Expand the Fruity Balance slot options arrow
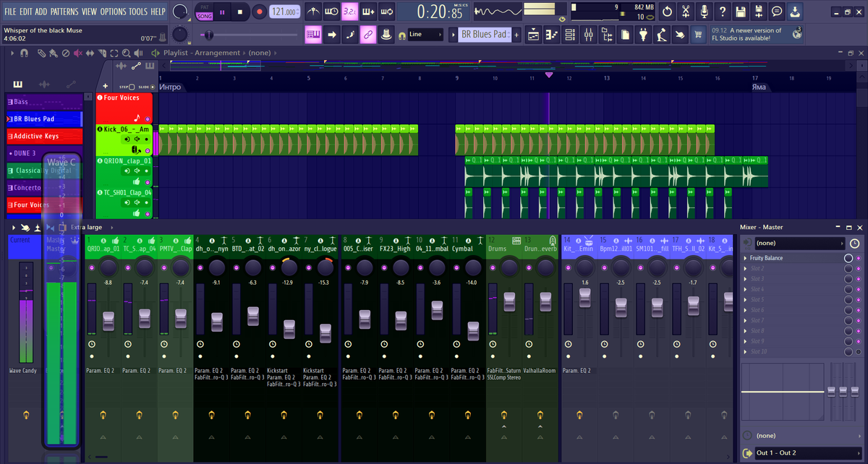868x464 pixels. (x=746, y=258)
